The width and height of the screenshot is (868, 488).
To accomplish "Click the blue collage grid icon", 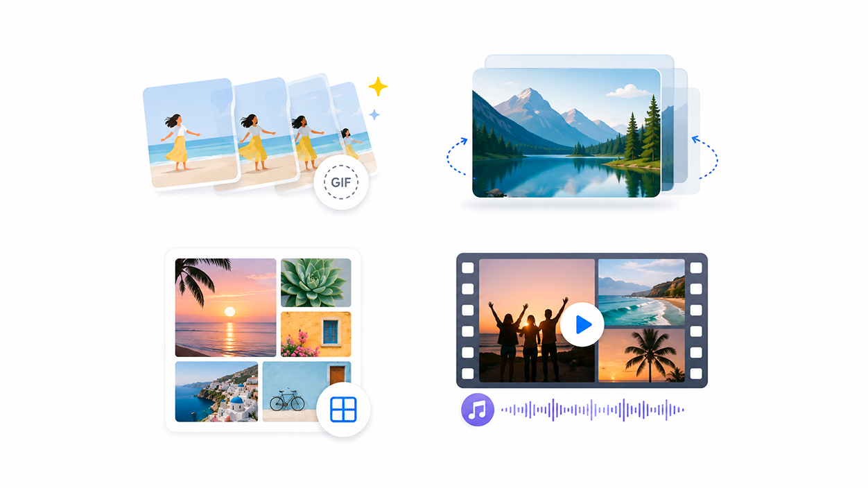I will (x=343, y=410).
